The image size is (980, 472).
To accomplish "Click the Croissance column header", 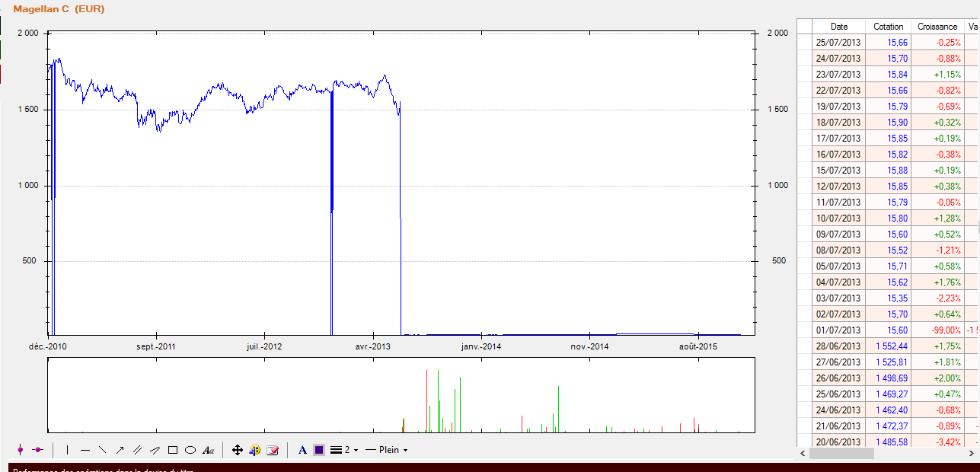I will pyautogui.click(x=937, y=27).
